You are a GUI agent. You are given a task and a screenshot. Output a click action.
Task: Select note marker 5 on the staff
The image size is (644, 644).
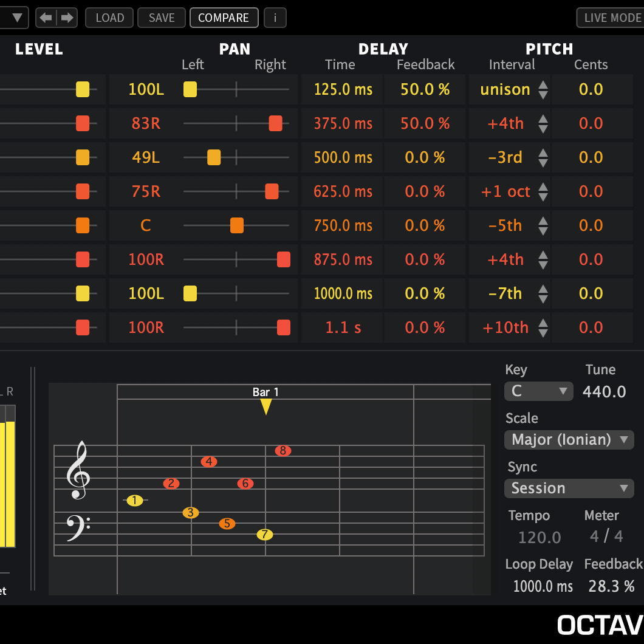pyautogui.click(x=227, y=523)
